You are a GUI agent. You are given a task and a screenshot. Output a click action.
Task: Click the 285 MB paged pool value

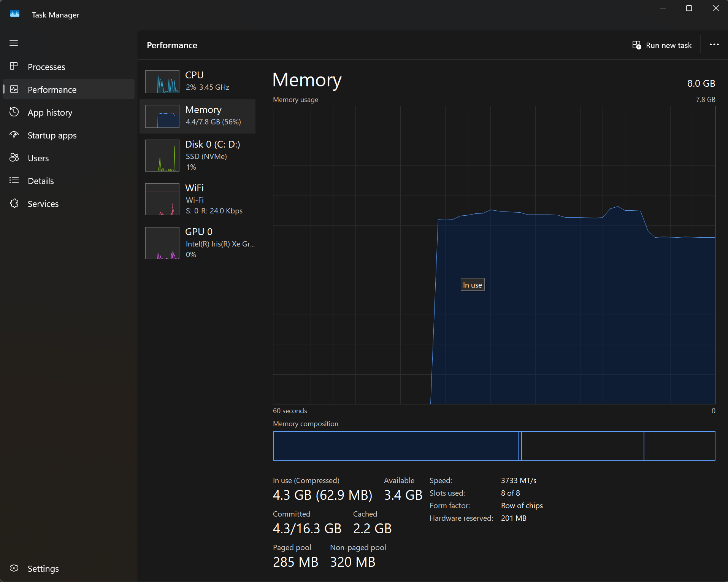click(x=295, y=562)
